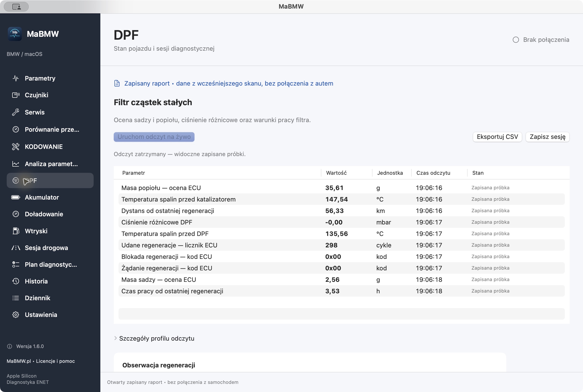Click the Parametry waveform icon
The width and height of the screenshot is (583, 392).
pos(16,78)
